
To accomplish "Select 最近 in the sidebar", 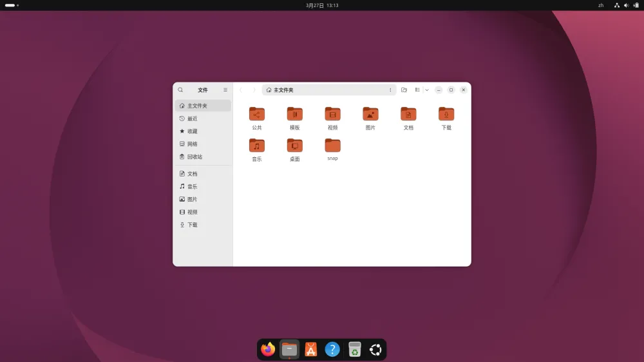I will [x=203, y=119].
